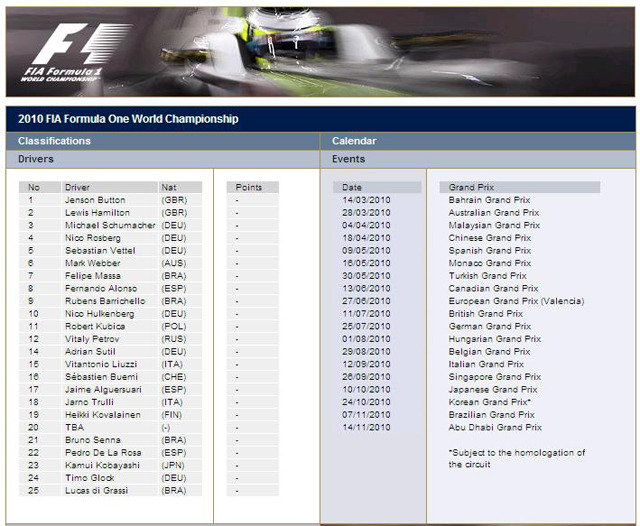The image size is (640, 526).
Task: Click the date 16/05/2010
Action: (x=366, y=263)
